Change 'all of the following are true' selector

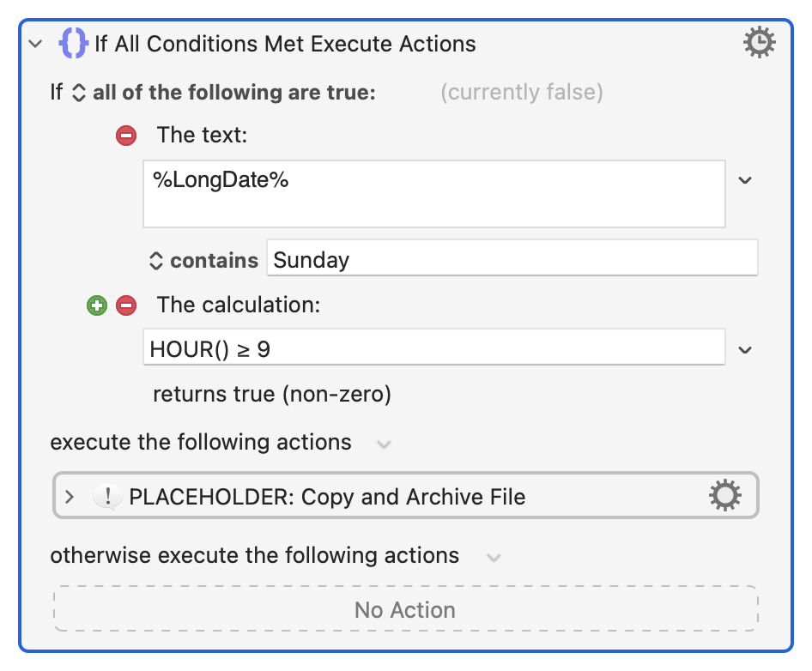pyautogui.click(x=224, y=93)
